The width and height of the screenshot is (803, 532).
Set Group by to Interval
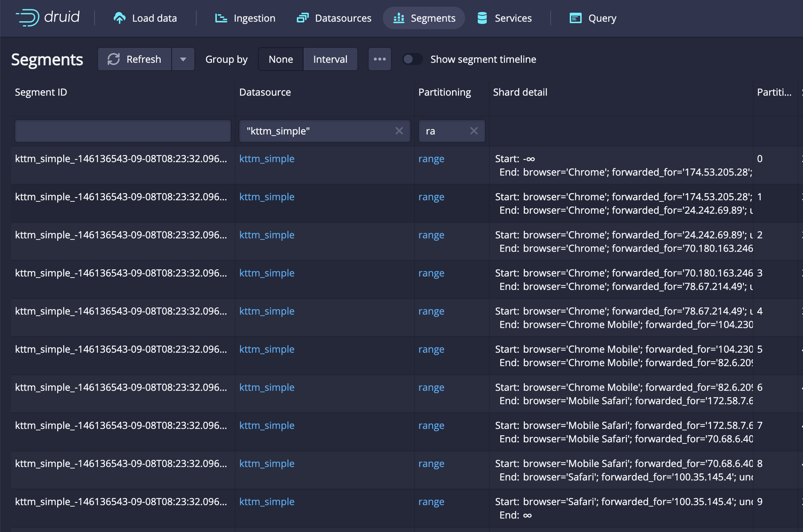330,59
